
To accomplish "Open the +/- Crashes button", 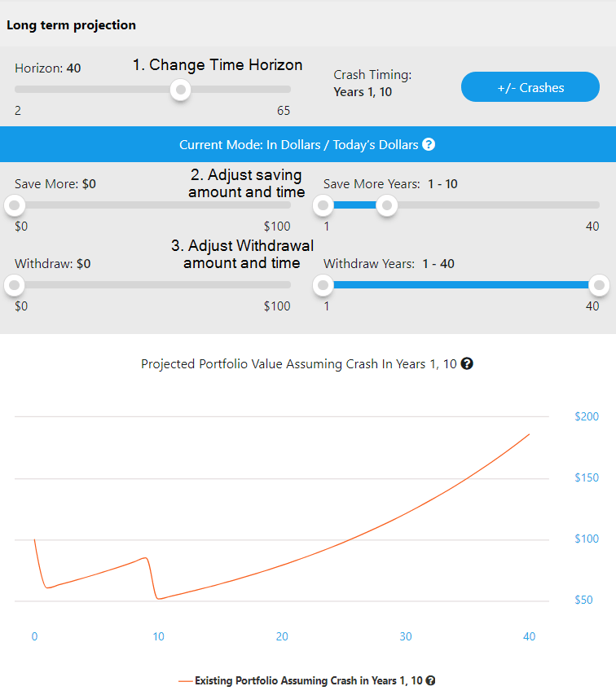I will click(530, 87).
